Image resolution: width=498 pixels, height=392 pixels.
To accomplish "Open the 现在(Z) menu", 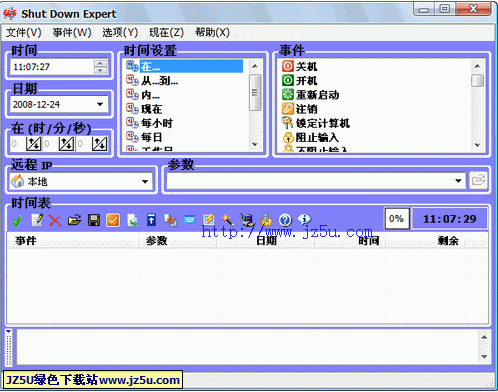I will pos(166,32).
